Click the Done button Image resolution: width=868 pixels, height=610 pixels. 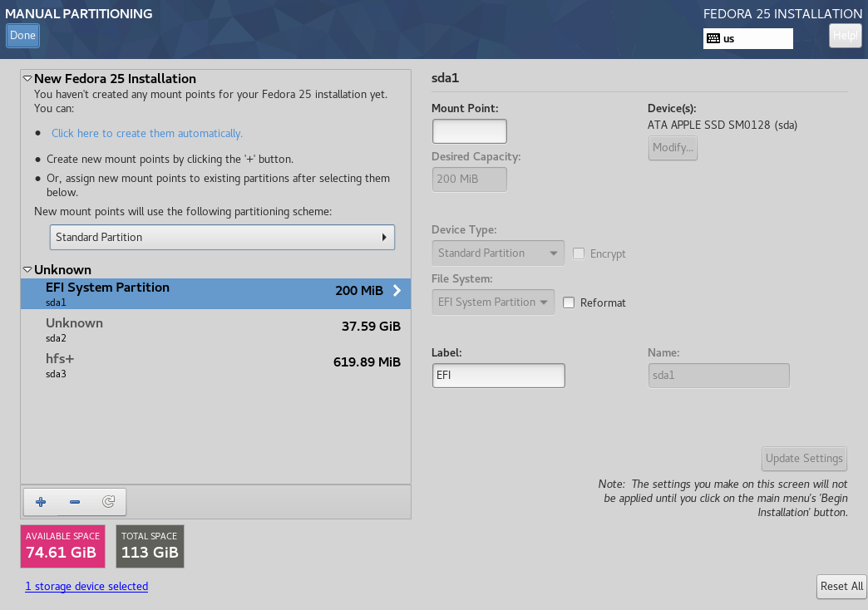pyautogui.click(x=22, y=36)
